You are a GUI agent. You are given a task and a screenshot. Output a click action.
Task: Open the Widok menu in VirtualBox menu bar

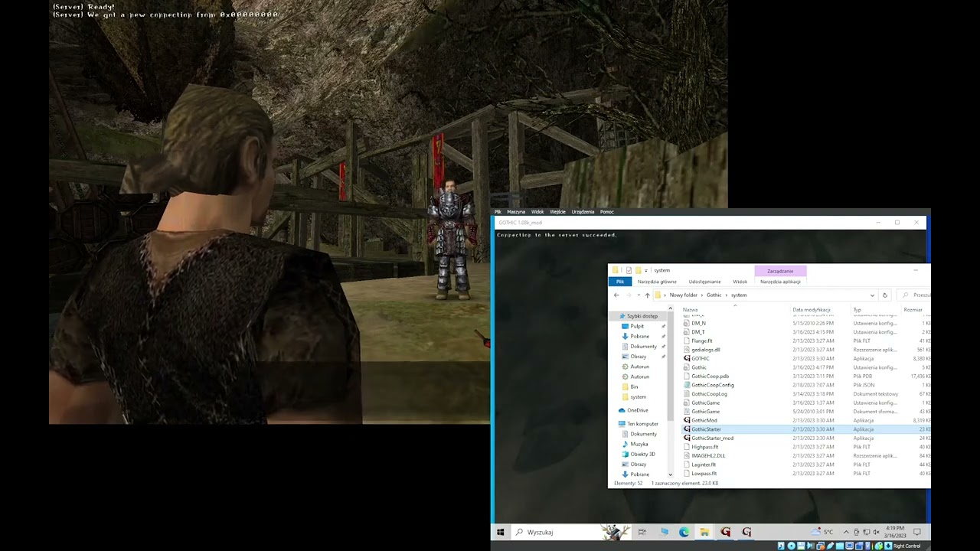click(x=537, y=212)
